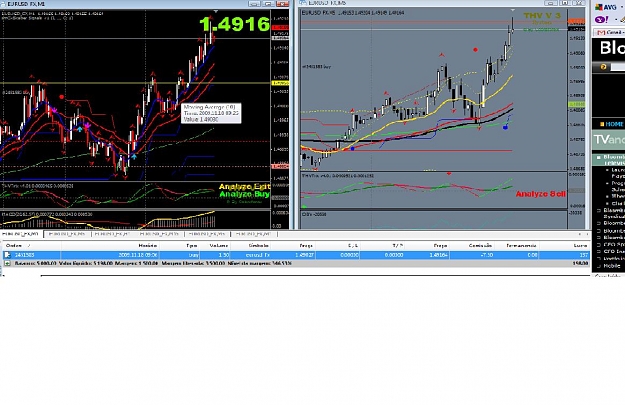
Task: Open the Yahoo! toolbar icon
Action: point(601,20)
